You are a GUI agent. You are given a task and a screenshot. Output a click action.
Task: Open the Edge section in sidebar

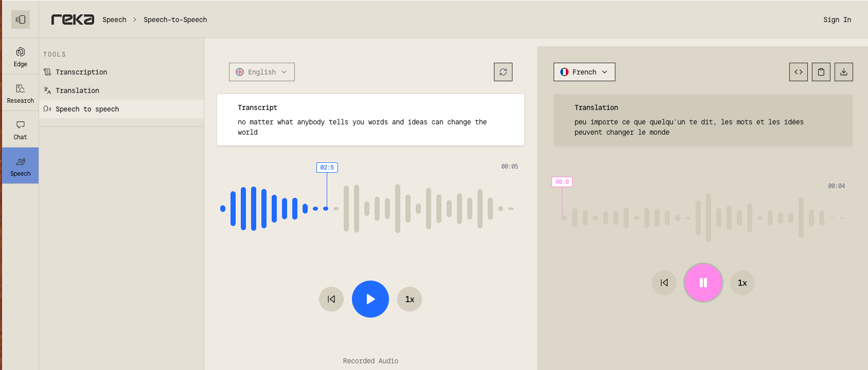(21, 57)
